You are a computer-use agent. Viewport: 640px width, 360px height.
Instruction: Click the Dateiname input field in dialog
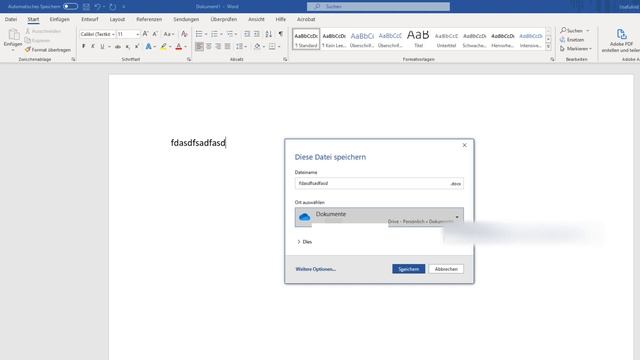[x=379, y=184]
